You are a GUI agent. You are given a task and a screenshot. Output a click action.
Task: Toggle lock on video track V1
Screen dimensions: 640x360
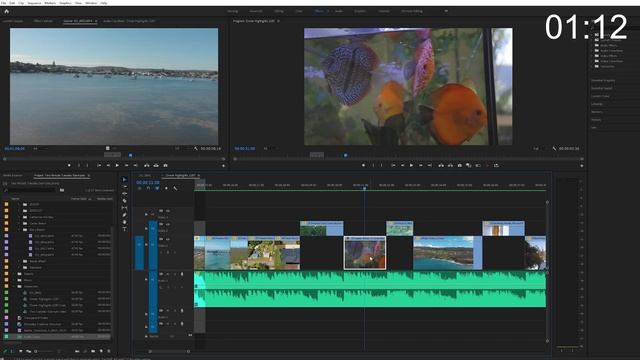tap(146, 244)
